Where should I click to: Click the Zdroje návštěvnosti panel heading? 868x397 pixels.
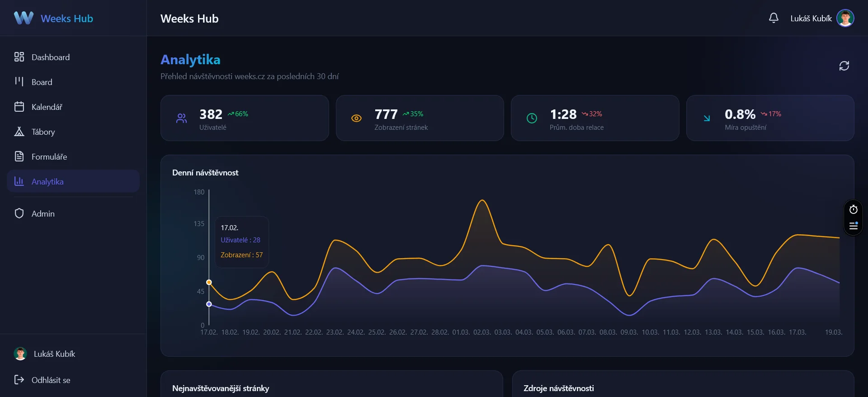click(559, 388)
